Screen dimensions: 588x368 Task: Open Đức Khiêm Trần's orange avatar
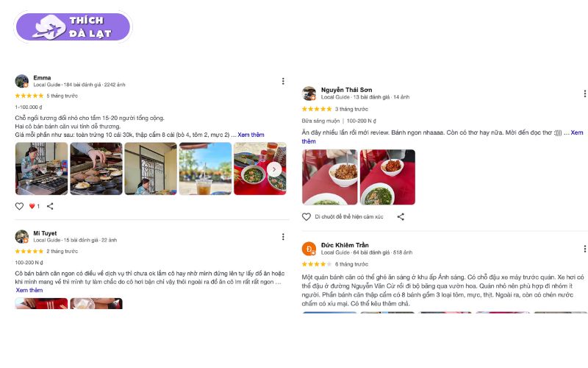pos(309,249)
